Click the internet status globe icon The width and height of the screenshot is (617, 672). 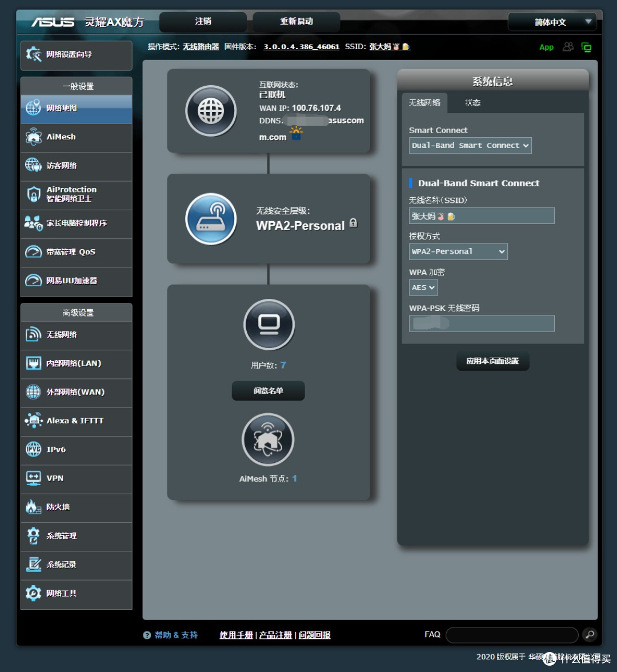[211, 111]
